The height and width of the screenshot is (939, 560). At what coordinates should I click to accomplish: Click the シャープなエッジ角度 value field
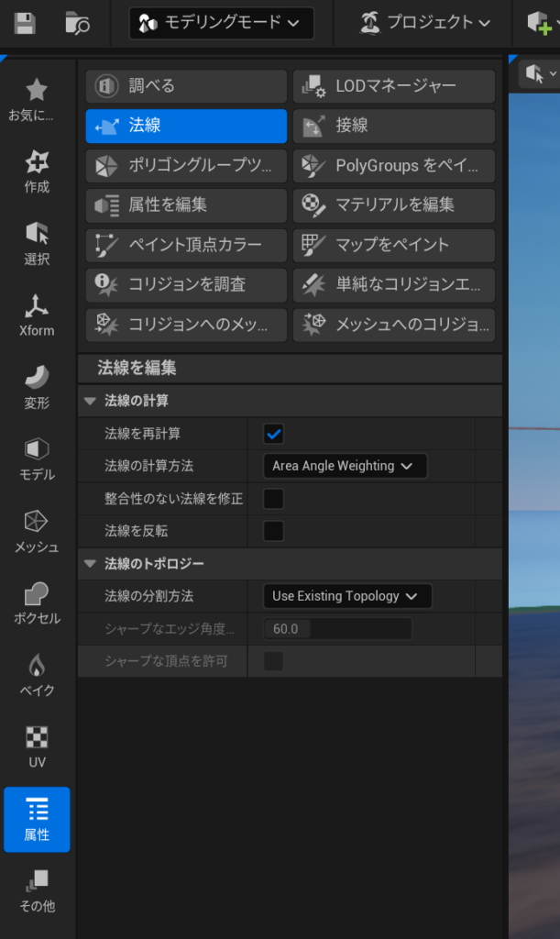click(x=337, y=629)
